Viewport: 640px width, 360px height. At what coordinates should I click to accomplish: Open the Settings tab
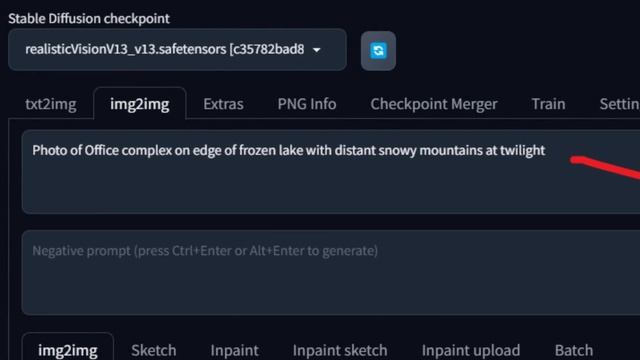click(x=619, y=104)
